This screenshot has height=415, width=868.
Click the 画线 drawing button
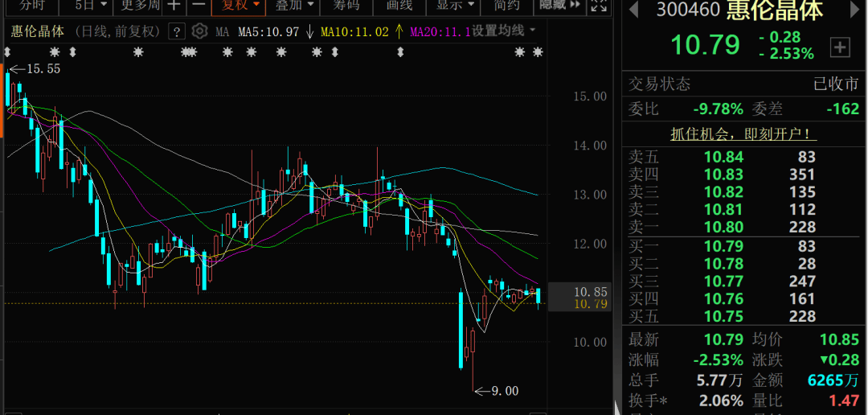tap(399, 6)
